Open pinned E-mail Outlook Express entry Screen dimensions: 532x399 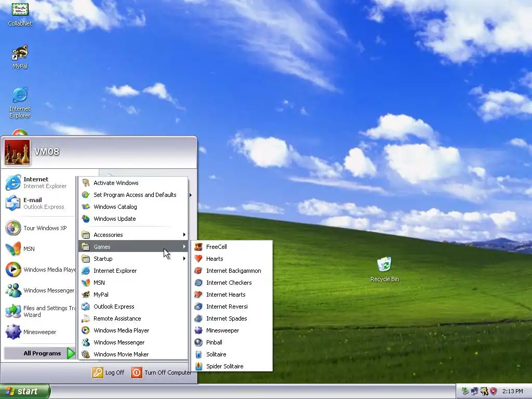(38, 203)
